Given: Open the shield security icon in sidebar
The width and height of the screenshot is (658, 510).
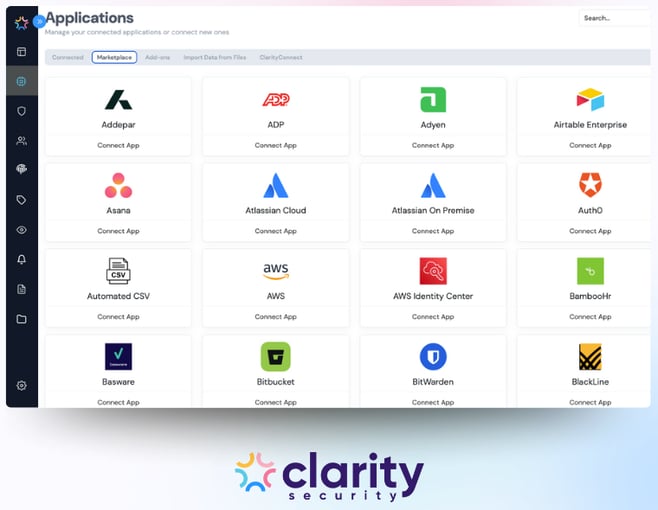Looking at the screenshot, I should 21,111.
